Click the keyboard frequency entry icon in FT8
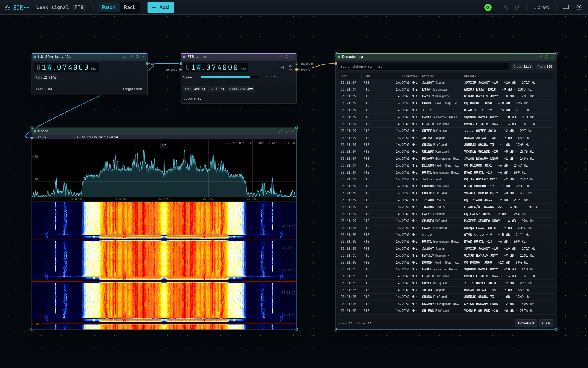588x368 pixels. coord(282,67)
